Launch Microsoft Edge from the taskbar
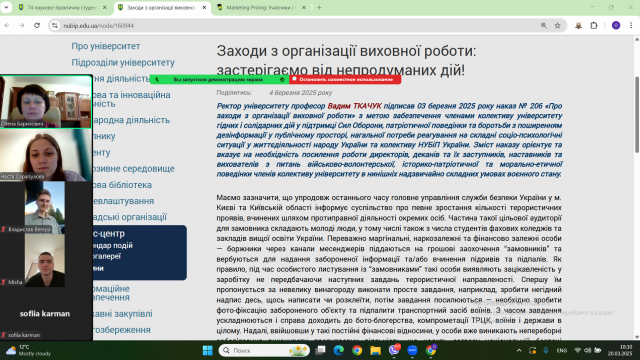Image resolution: width=640 pixels, height=360 pixels. [339, 350]
